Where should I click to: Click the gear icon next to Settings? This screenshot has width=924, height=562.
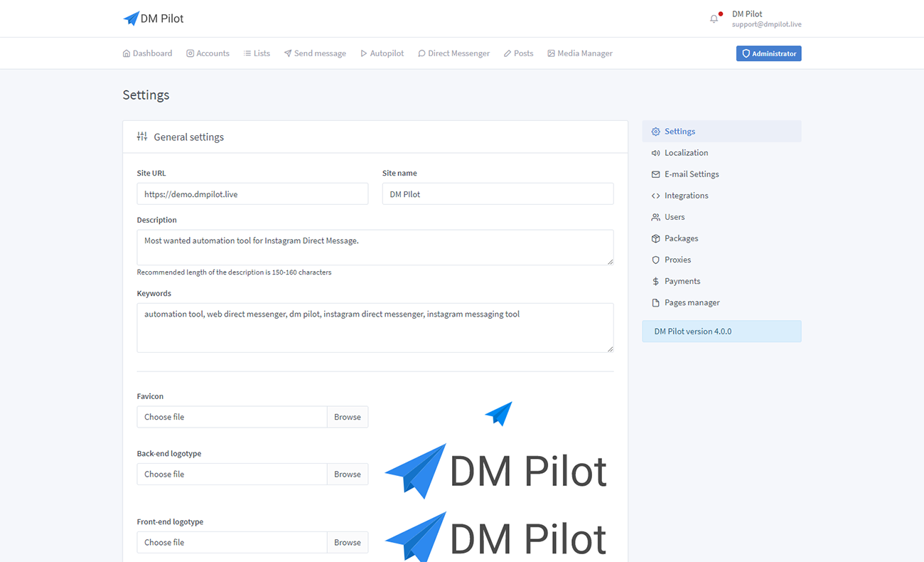(x=655, y=132)
